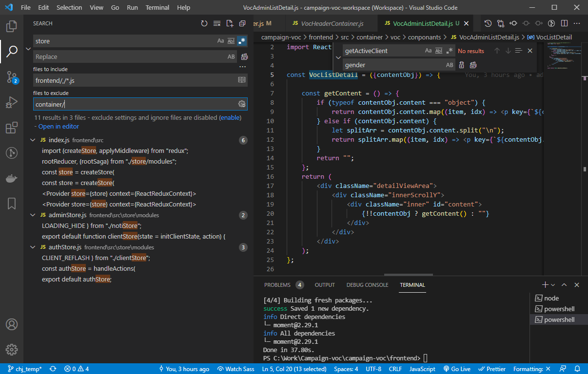Image resolution: width=588 pixels, height=374 pixels.
Task: Create a new terminal with the plus icon
Action: click(545, 285)
